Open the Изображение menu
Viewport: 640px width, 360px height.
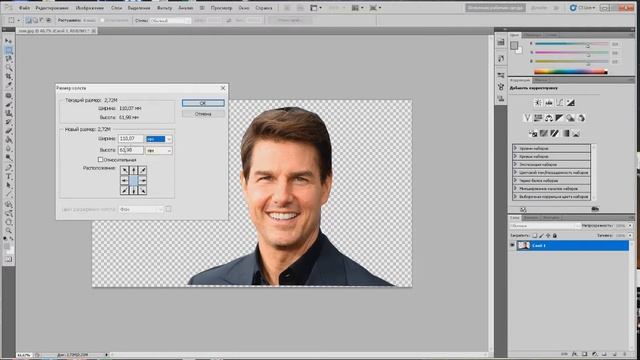90,8
